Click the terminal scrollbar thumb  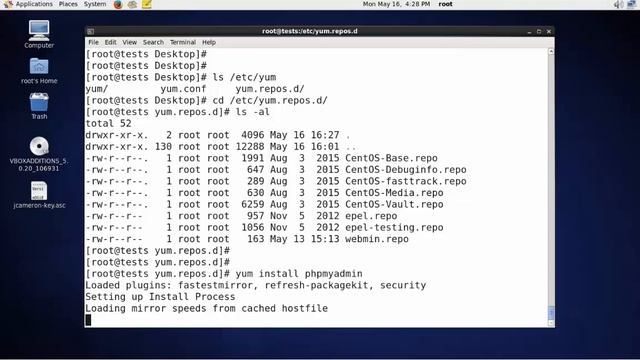click(x=551, y=313)
